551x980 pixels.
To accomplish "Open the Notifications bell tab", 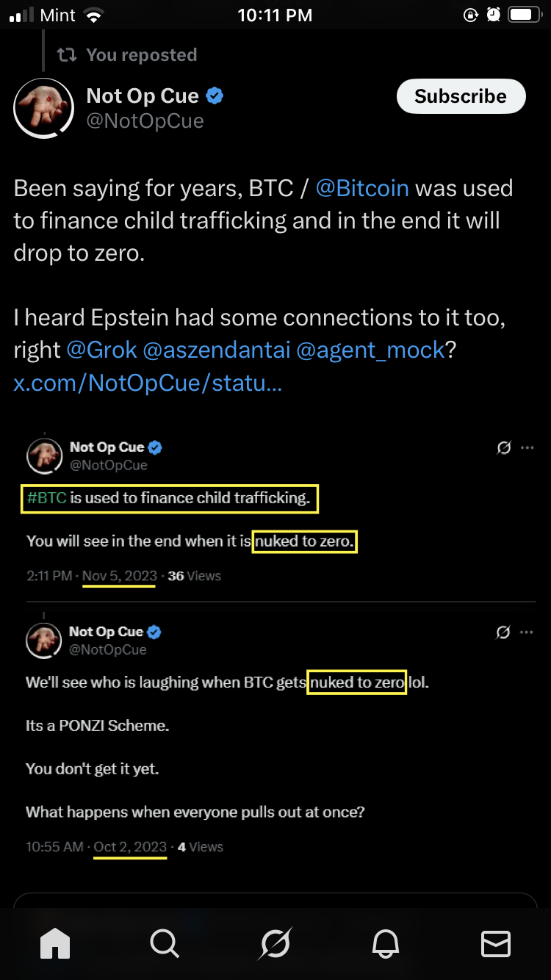I will [386, 943].
